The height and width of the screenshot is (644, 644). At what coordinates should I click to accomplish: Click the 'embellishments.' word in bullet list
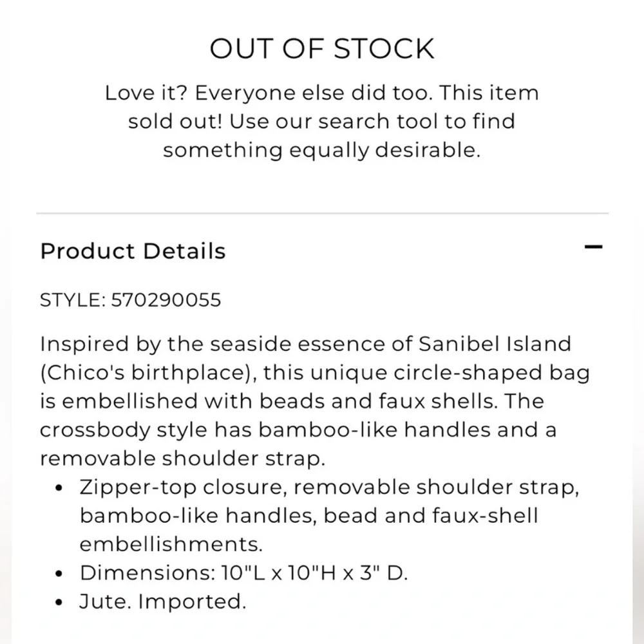[171, 545]
